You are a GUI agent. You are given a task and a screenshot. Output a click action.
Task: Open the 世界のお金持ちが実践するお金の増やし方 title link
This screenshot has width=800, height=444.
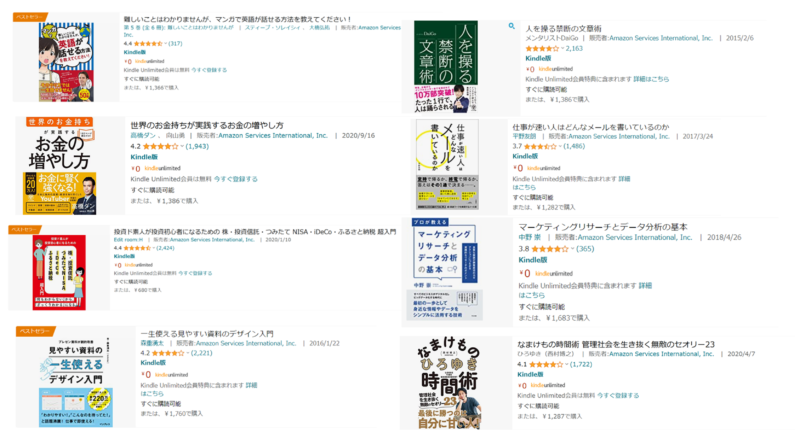point(207,125)
